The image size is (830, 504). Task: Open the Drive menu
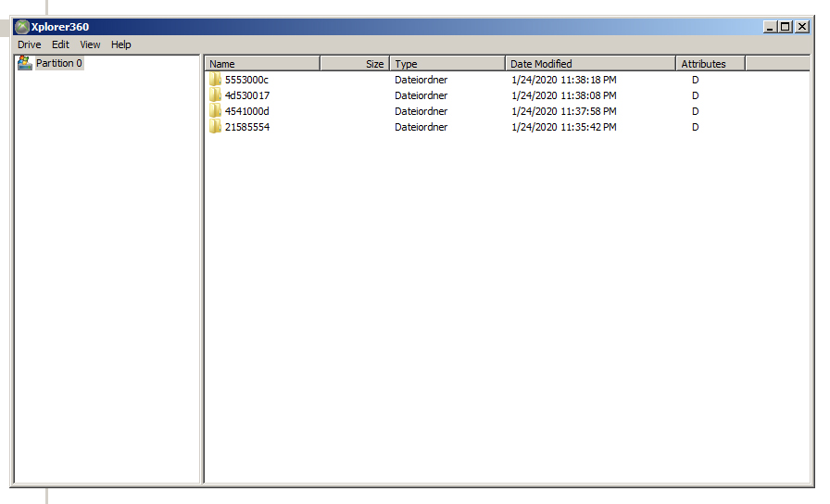click(29, 44)
